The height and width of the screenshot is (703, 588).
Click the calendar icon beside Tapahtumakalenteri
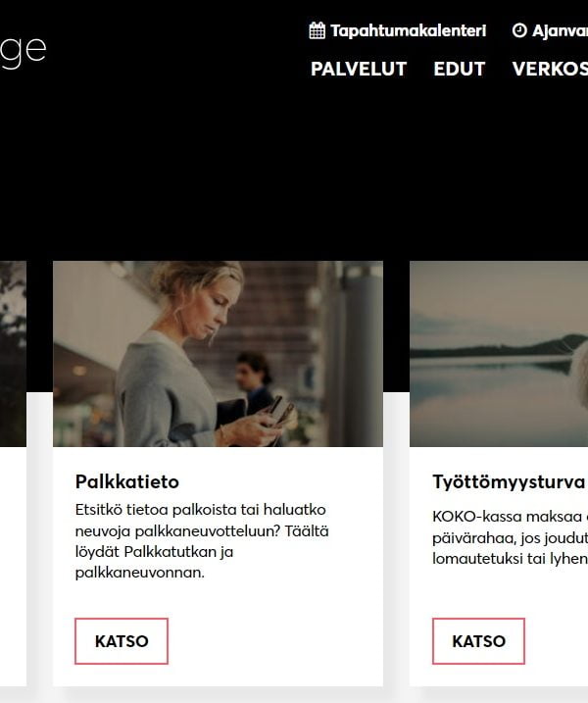point(318,30)
